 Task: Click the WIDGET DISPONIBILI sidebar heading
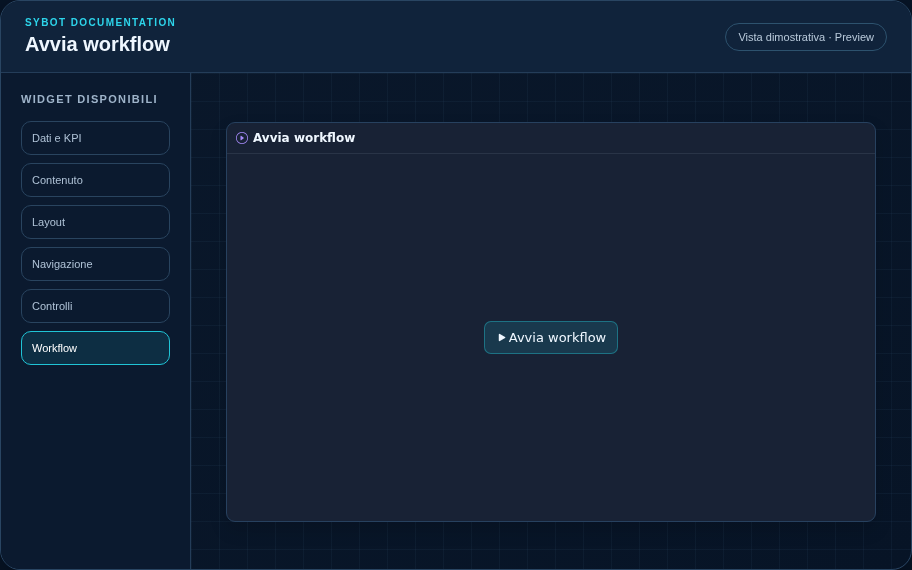pos(89,99)
